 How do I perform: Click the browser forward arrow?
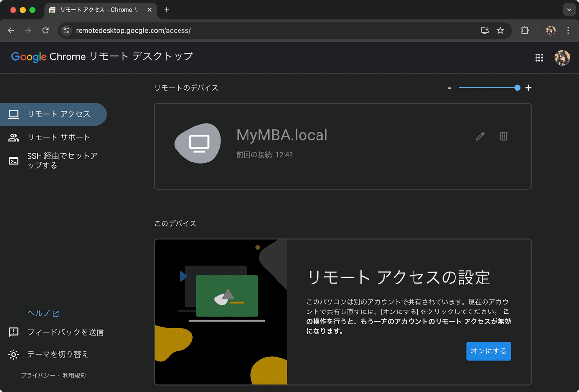click(28, 30)
